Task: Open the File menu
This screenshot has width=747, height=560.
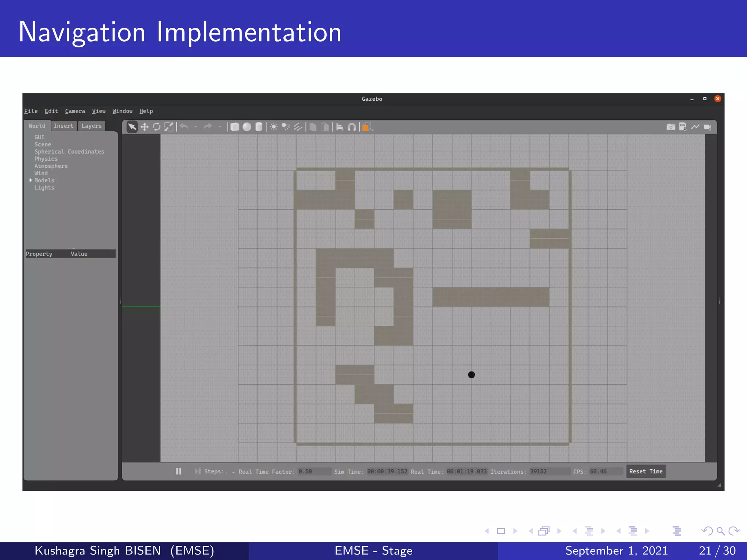Action: pyautogui.click(x=31, y=111)
